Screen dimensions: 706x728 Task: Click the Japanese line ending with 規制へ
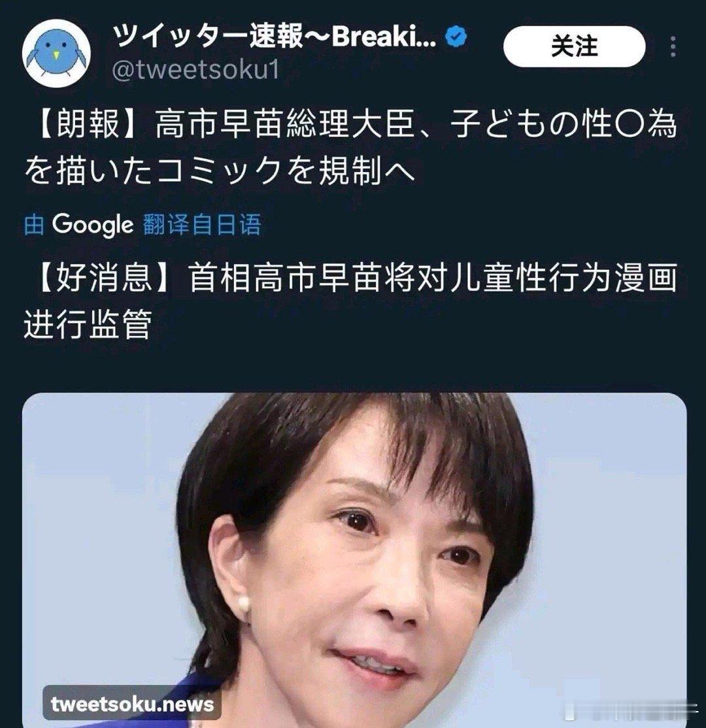(x=219, y=171)
